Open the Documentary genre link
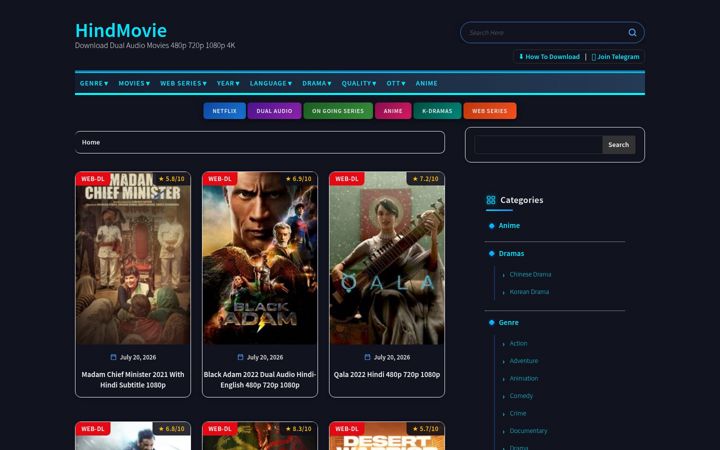Screen dimensions: 720x450 pyautogui.click(x=529, y=431)
